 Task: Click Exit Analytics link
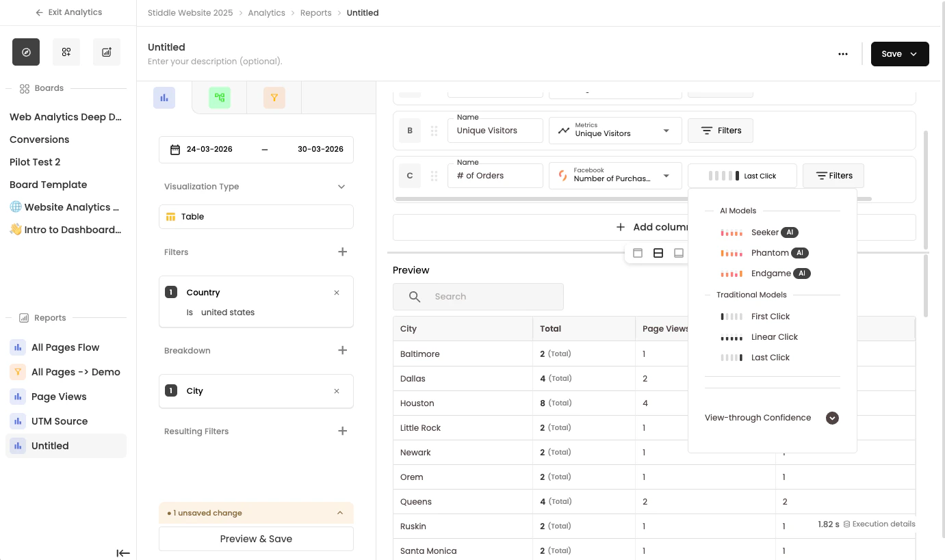point(68,12)
